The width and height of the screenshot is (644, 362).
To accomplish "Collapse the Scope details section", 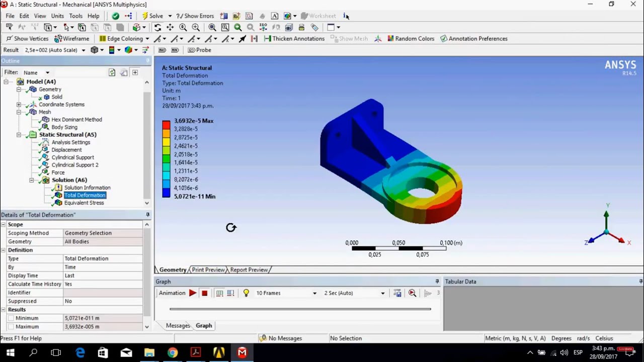I will pyautogui.click(x=4, y=225).
